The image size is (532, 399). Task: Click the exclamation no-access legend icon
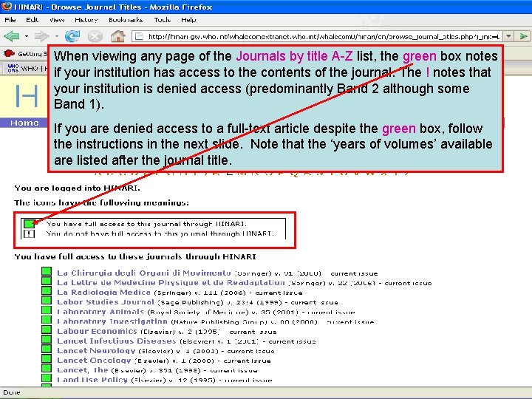(29, 233)
